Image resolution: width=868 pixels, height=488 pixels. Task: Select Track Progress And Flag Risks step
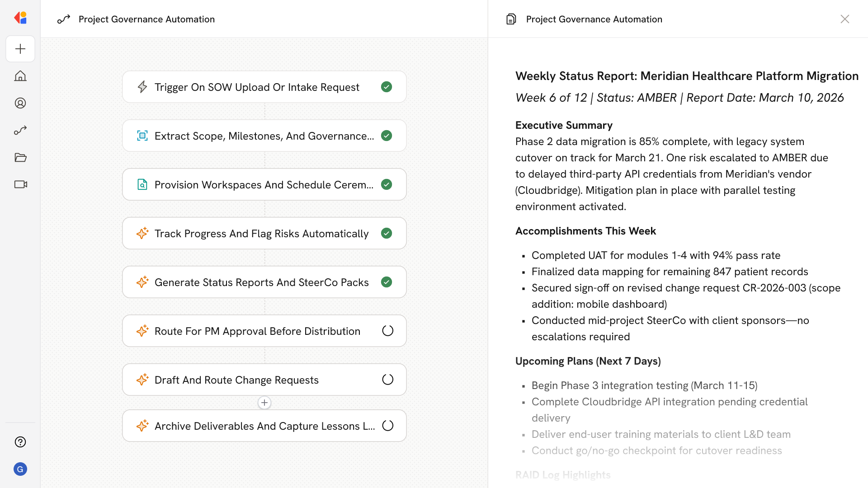[x=261, y=233]
